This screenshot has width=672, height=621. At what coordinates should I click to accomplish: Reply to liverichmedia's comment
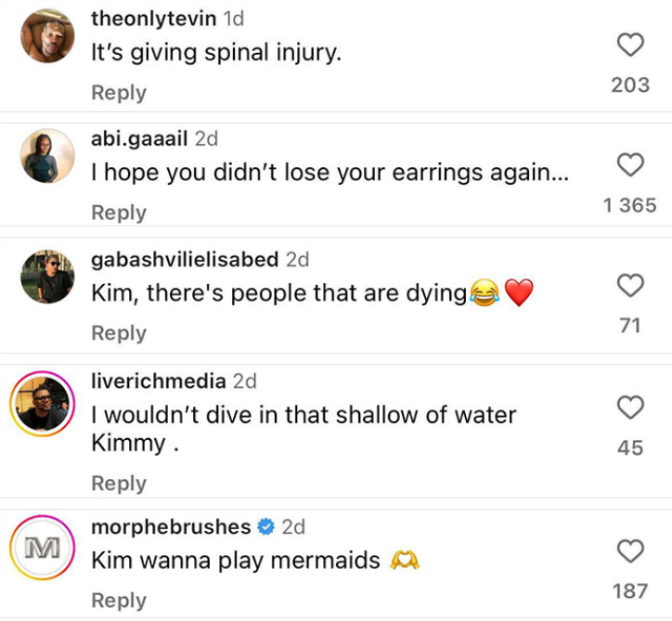click(119, 483)
